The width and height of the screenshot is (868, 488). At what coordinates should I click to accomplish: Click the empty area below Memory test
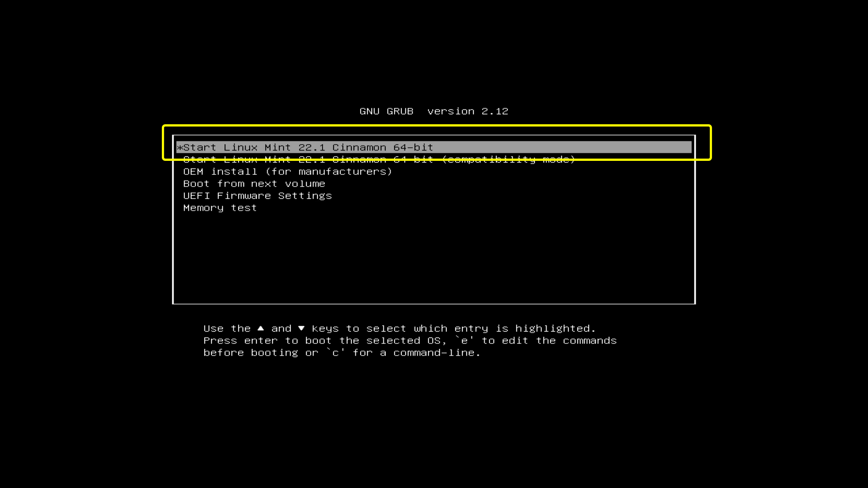(x=434, y=258)
